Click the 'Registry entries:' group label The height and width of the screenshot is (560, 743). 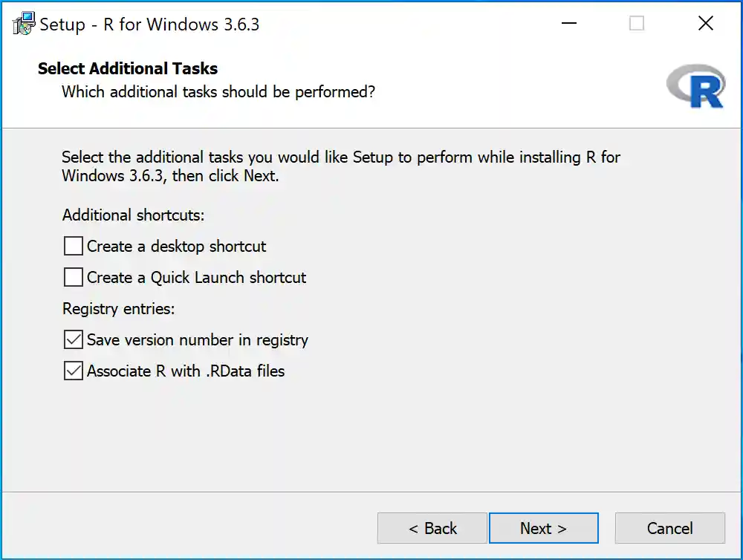tap(118, 308)
